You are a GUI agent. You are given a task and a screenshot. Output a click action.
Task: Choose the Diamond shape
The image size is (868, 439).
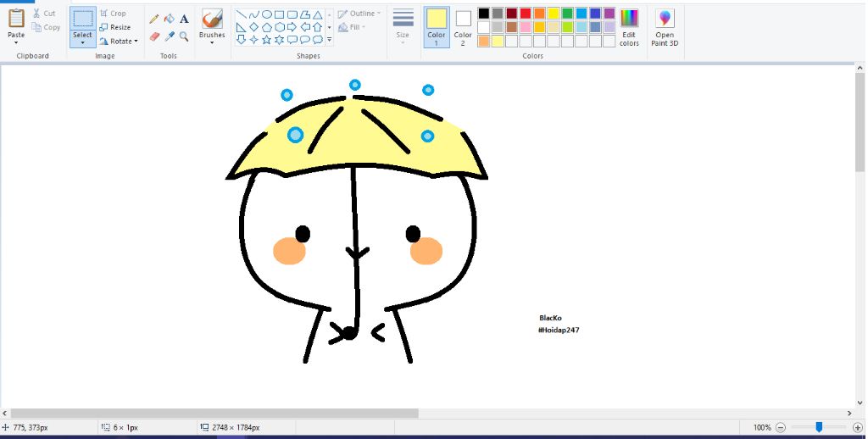coord(254,27)
